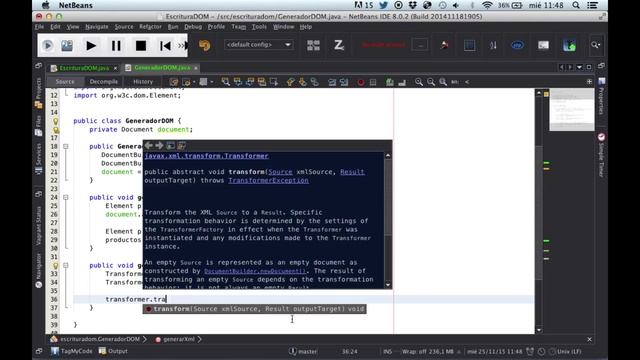Select the Decompile editor view

pos(104,82)
